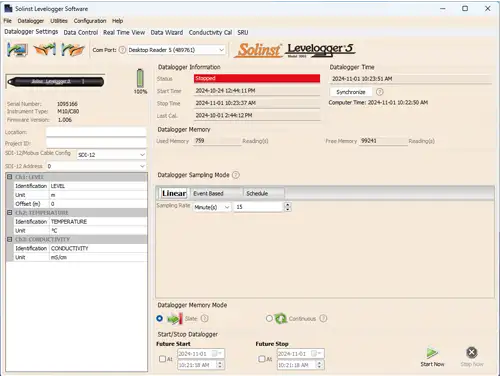Click the help icon beside Synchronize
This screenshot has height=376, width=500.
379,92
